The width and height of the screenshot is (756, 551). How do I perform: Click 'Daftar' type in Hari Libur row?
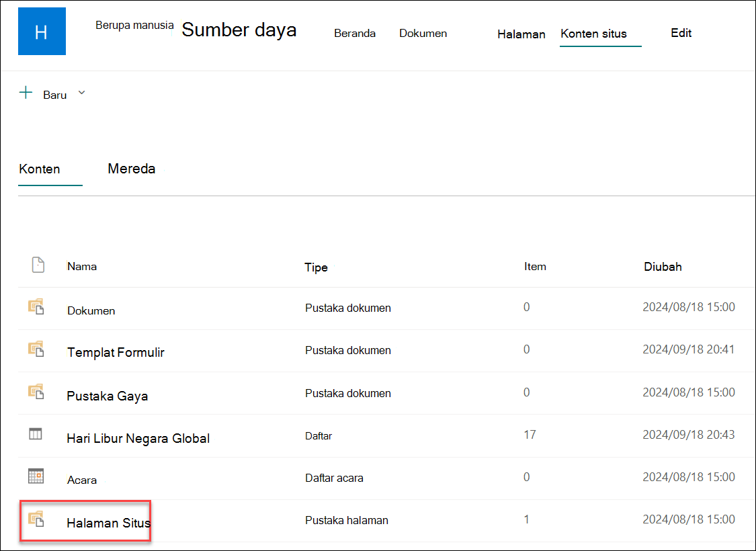coord(319,436)
